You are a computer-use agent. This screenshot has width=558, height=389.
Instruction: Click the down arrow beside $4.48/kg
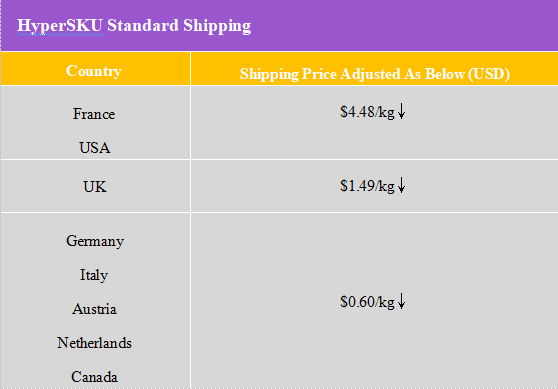pos(401,111)
